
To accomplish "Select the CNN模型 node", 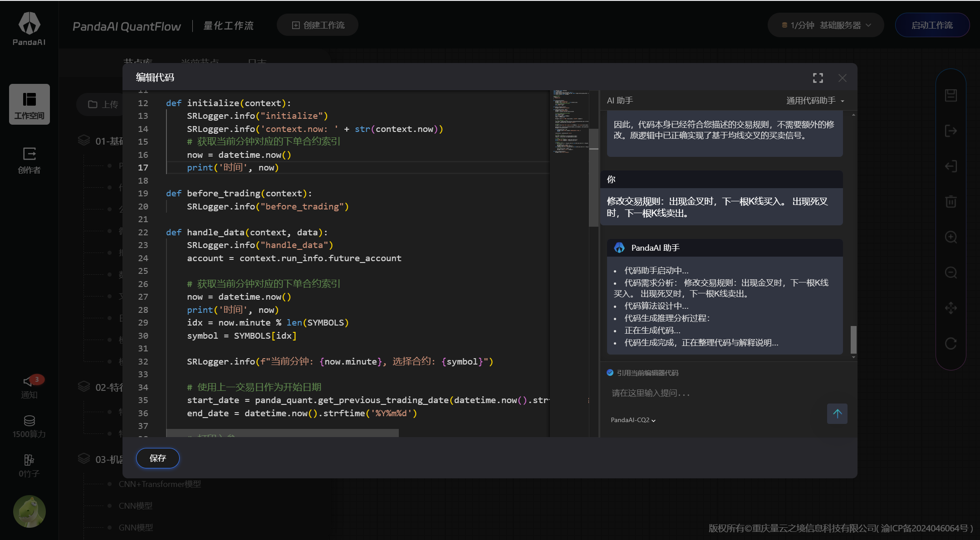I will pyautogui.click(x=136, y=506).
